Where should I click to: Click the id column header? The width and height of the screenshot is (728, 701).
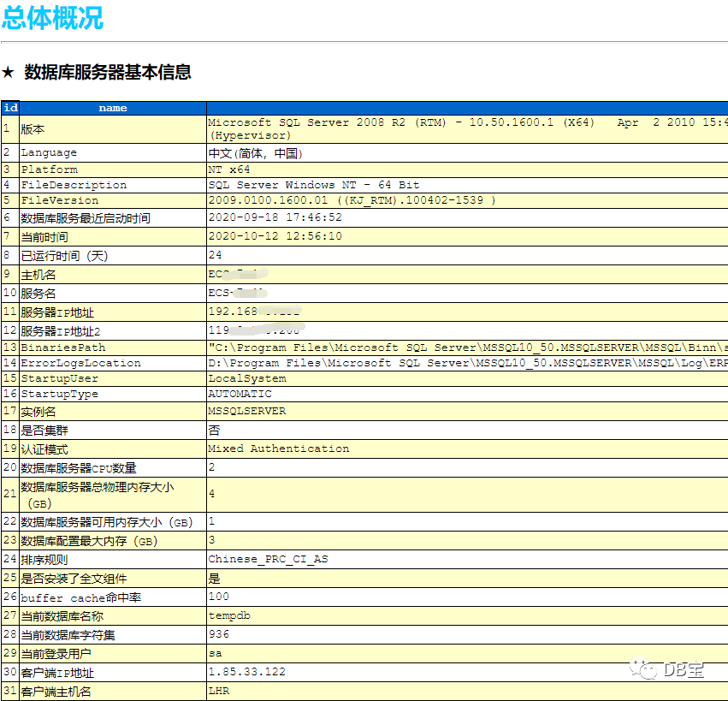coord(9,107)
